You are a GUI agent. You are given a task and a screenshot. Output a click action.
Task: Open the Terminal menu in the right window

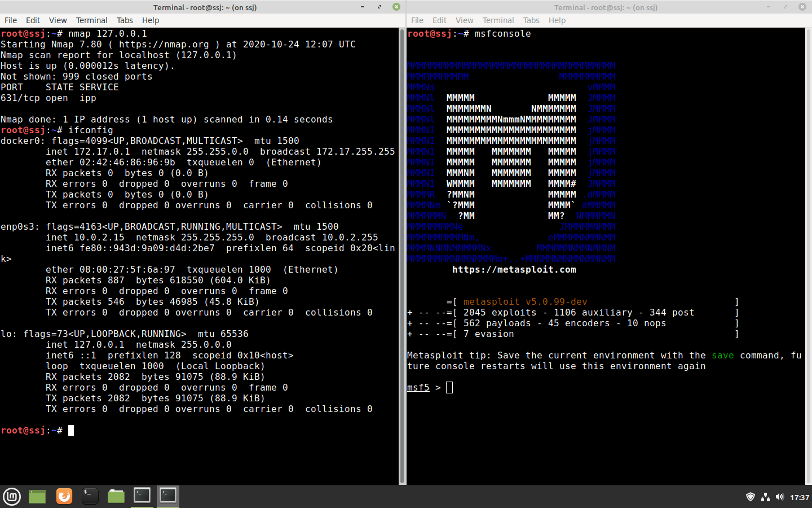[498, 20]
